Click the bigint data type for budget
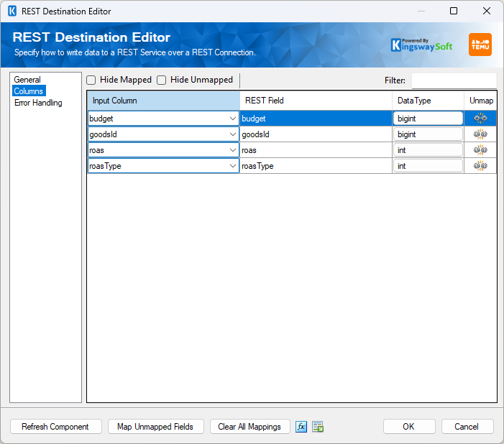Viewport: 504px width, 444px height. point(428,119)
